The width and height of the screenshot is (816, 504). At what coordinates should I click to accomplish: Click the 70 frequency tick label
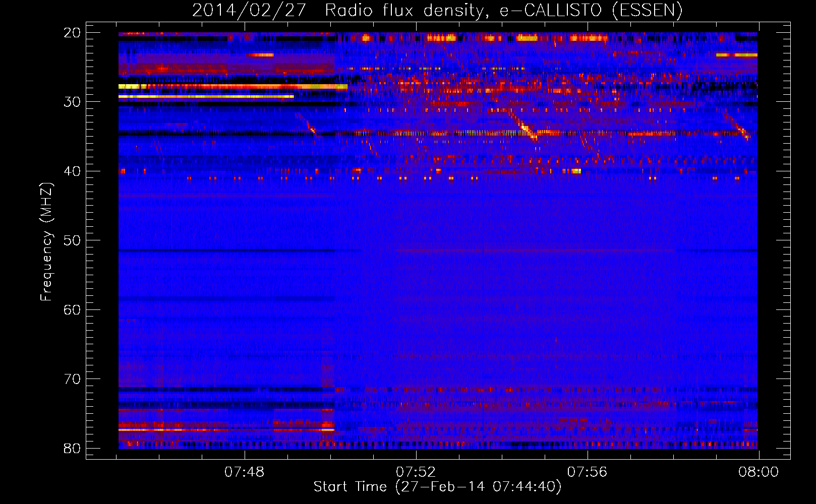coord(72,379)
